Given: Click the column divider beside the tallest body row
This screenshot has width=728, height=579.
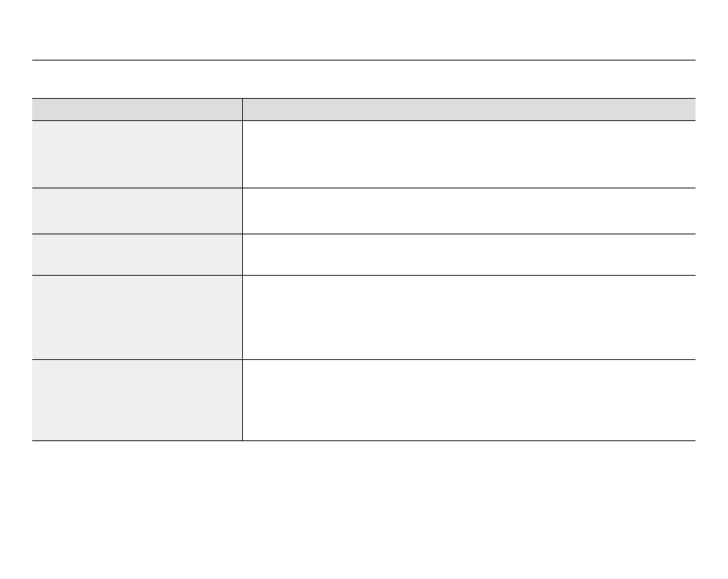Looking at the screenshot, I should tap(242, 317).
